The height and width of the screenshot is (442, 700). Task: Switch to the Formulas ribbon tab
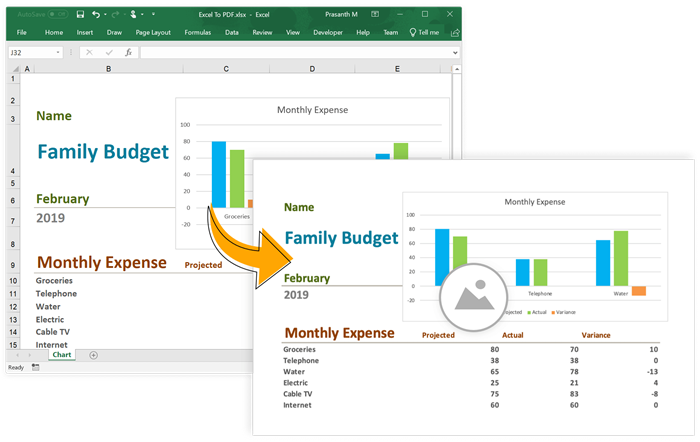click(197, 32)
